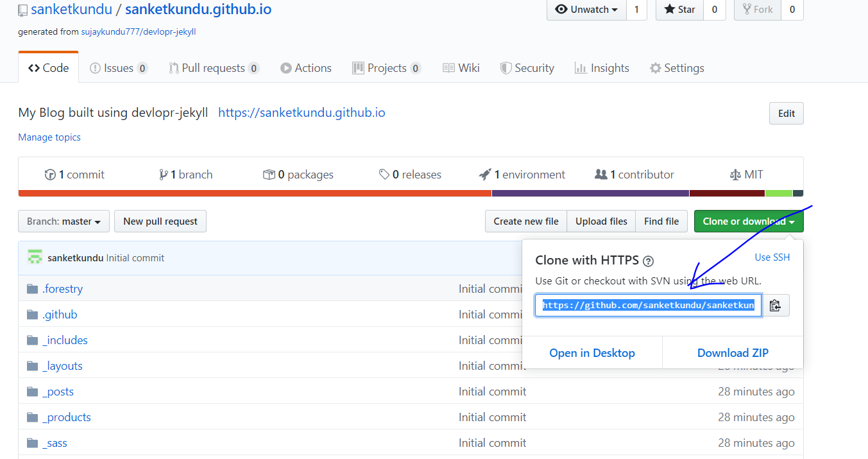
Task: Click the releases tag icon
Action: coord(385,174)
